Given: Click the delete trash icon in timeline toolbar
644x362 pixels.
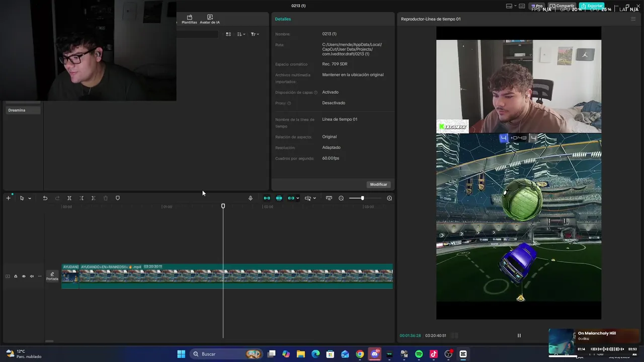Looking at the screenshot, I should click(106, 198).
